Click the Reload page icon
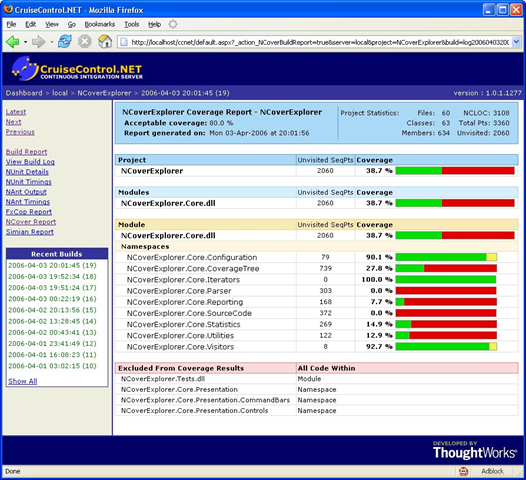The image size is (526, 480). pyautogui.click(x=64, y=42)
